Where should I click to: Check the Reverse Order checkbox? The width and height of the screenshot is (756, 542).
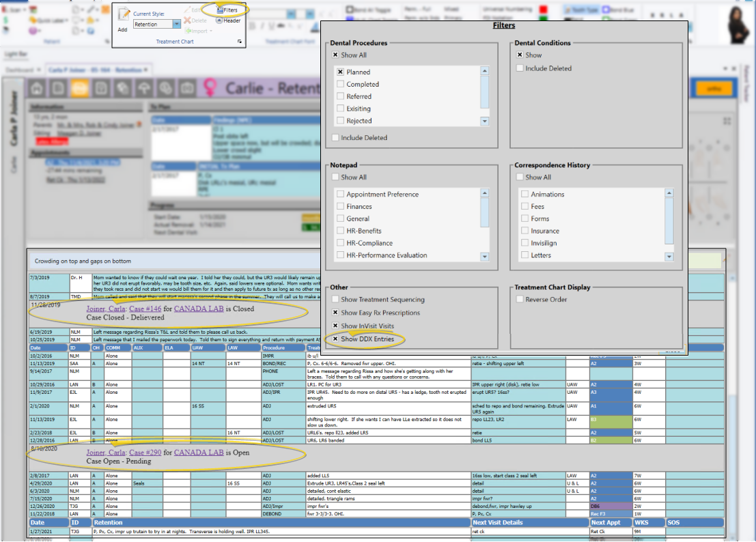(x=520, y=299)
